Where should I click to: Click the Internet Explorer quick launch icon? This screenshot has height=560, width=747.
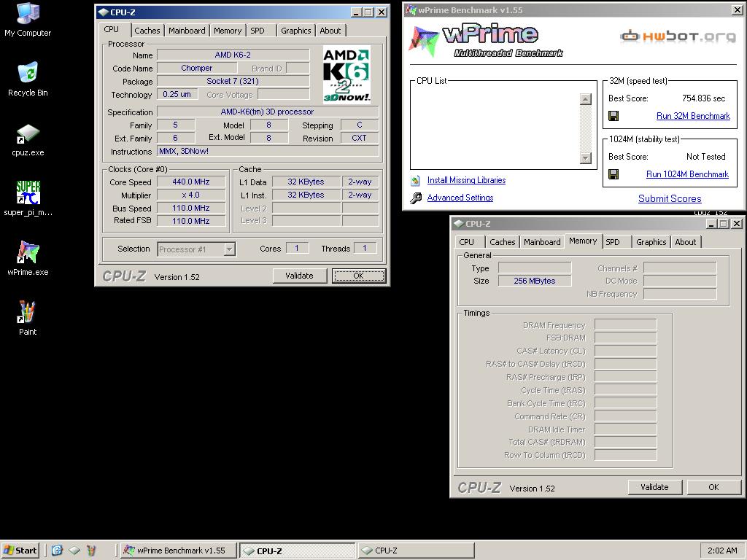[x=57, y=551]
